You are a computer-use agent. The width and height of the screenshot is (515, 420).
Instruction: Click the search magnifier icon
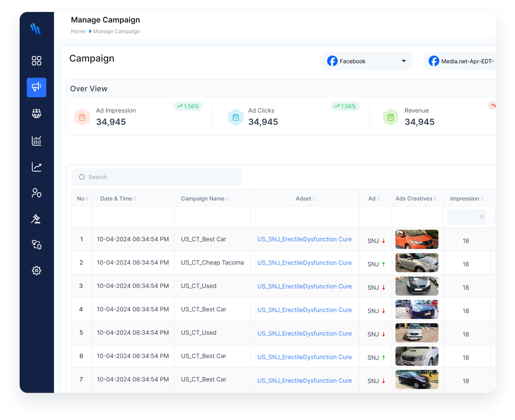pyautogui.click(x=82, y=177)
